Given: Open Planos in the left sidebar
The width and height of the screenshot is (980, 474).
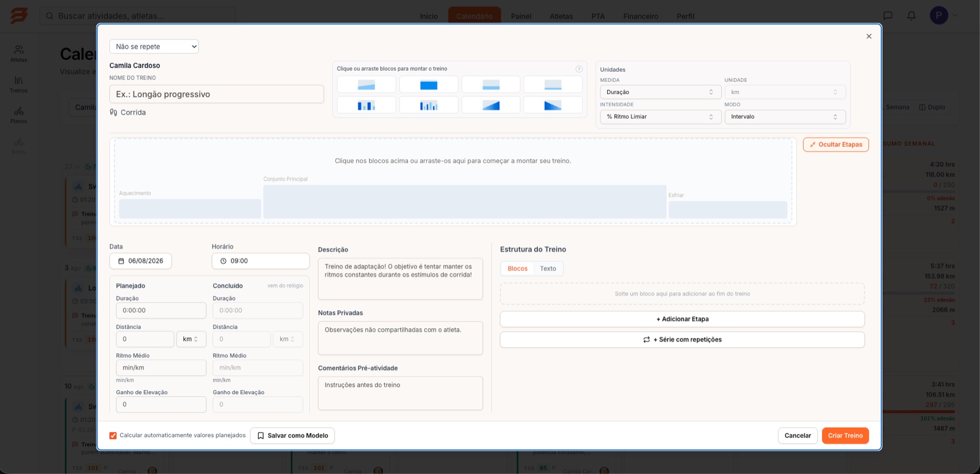Looking at the screenshot, I should pyautogui.click(x=19, y=115).
